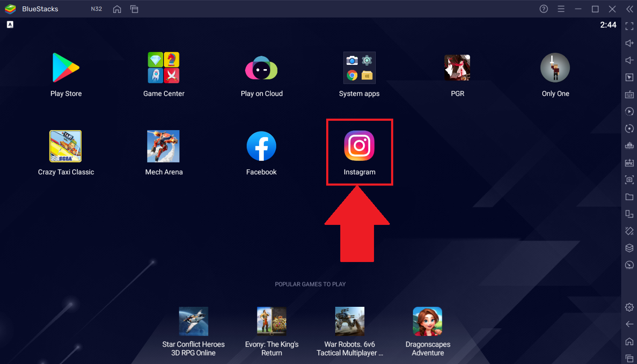Click the Instagram label text

(x=359, y=172)
